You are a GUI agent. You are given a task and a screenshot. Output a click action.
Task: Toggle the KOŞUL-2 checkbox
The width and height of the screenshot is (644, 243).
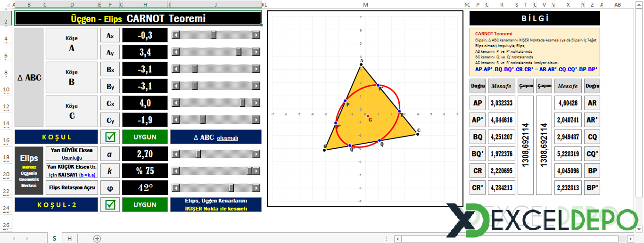(110, 204)
